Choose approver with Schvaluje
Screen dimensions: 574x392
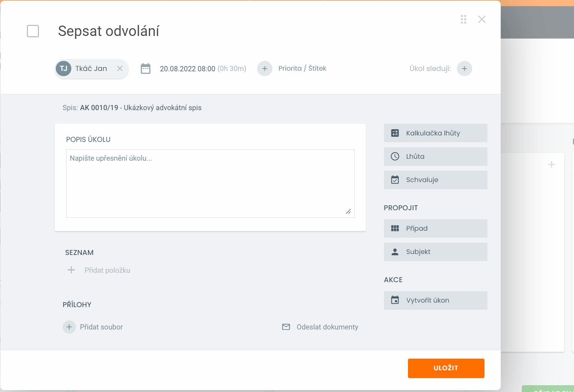point(435,180)
